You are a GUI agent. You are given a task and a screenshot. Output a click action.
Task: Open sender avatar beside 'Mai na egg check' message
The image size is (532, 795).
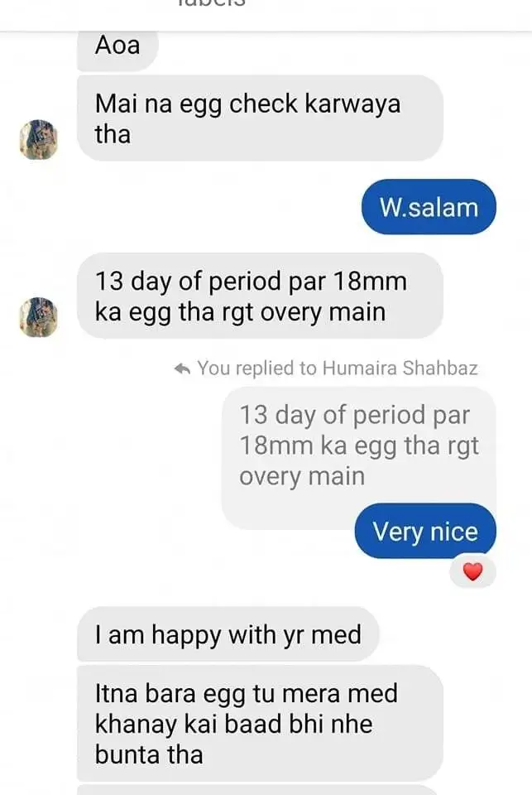coord(37,138)
